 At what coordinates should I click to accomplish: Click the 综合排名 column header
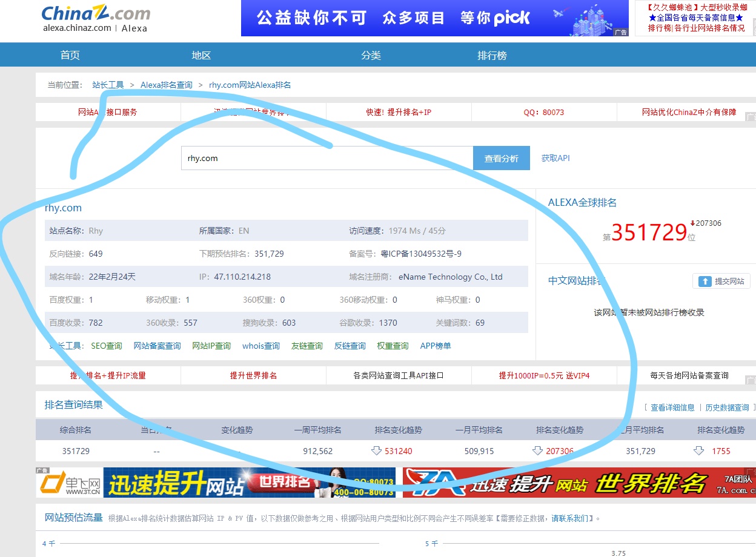(76, 430)
